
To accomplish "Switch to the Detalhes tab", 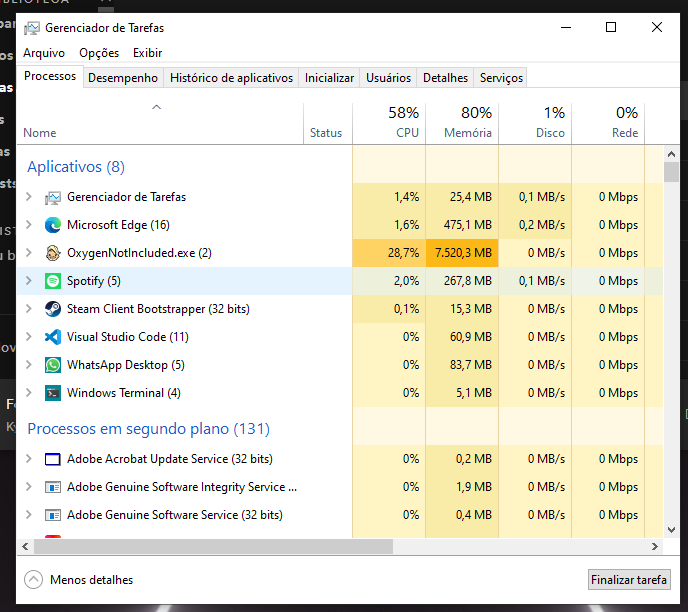I will [x=445, y=78].
